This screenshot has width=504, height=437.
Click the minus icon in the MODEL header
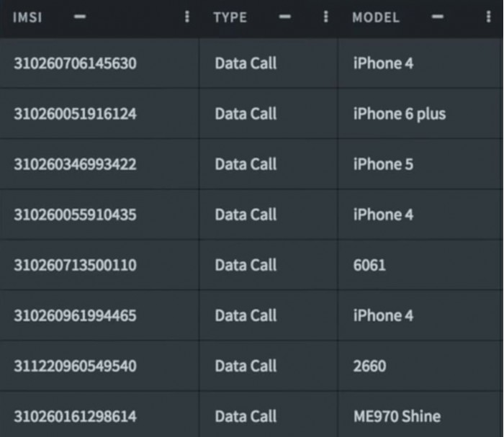click(x=437, y=17)
